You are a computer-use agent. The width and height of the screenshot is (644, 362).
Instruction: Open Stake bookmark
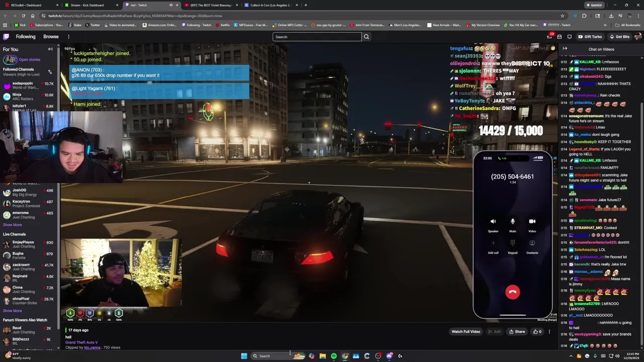click(x=74, y=25)
